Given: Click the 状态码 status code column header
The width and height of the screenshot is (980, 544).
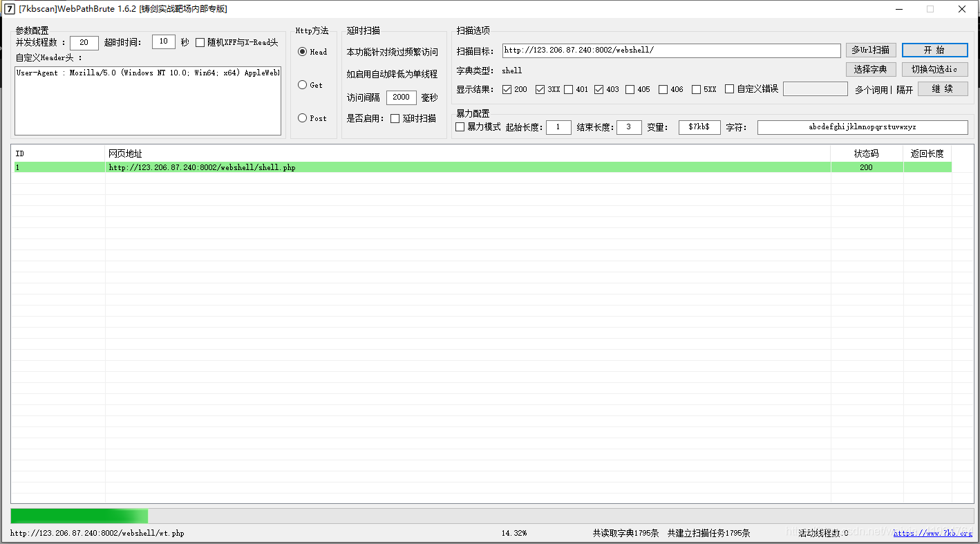Looking at the screenshot, I should (x=867, y=153).
